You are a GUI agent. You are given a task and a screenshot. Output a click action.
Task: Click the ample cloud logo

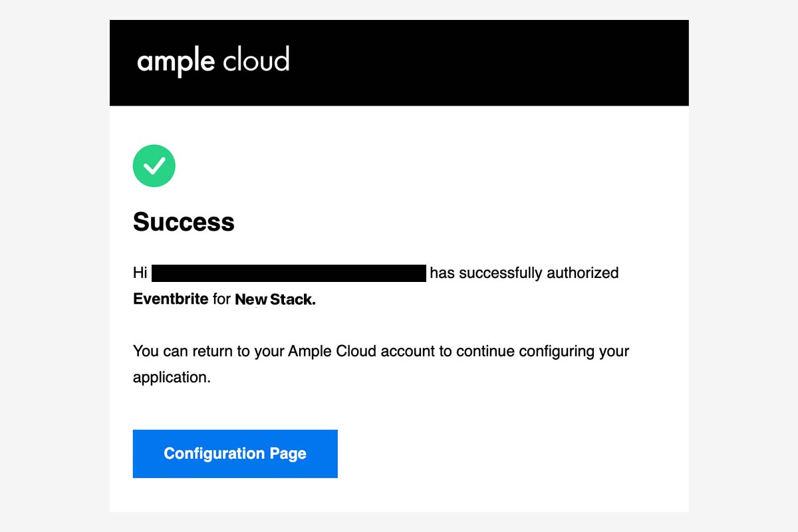click(x=213, y=62)
